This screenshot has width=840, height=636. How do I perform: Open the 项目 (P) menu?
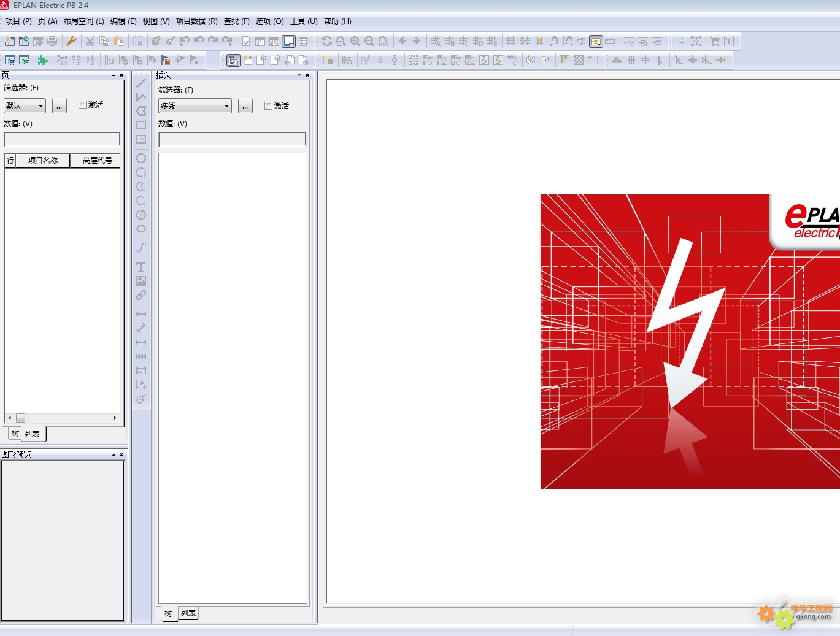point(18,21)
